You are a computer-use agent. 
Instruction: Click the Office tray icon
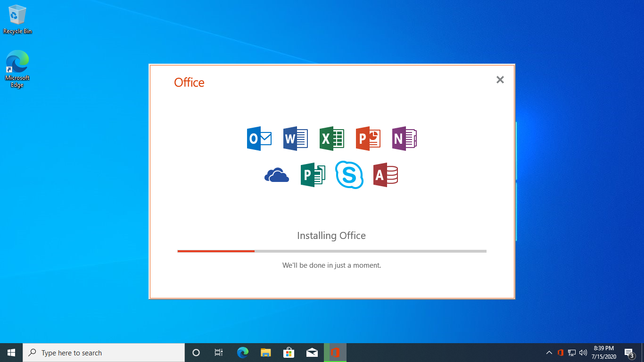pos(561,353)
